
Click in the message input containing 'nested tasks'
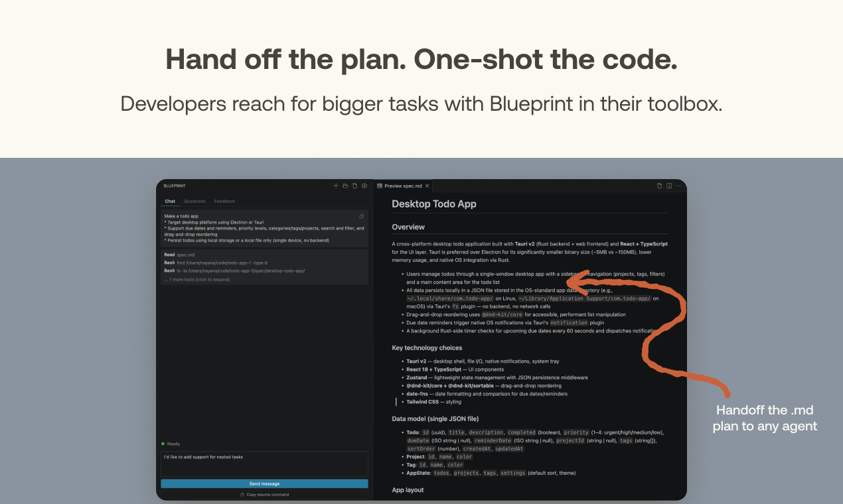[x=264, y=464]
